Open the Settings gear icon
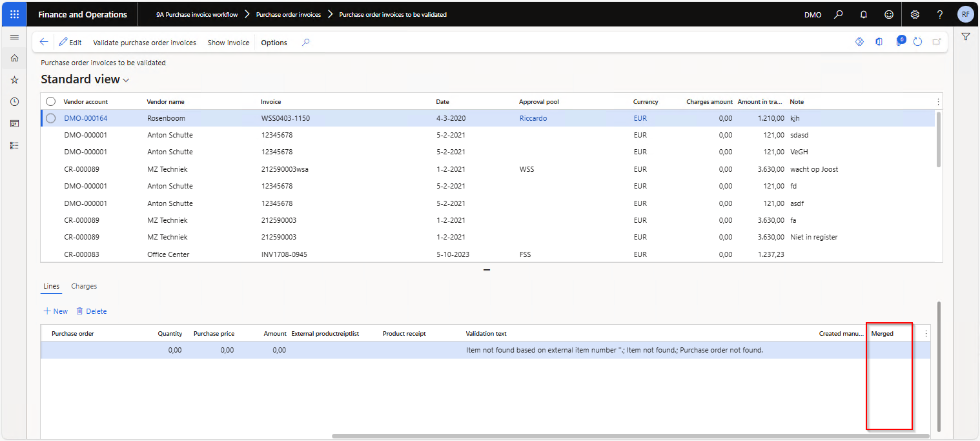980x441 pixels. tap(915, 14)
